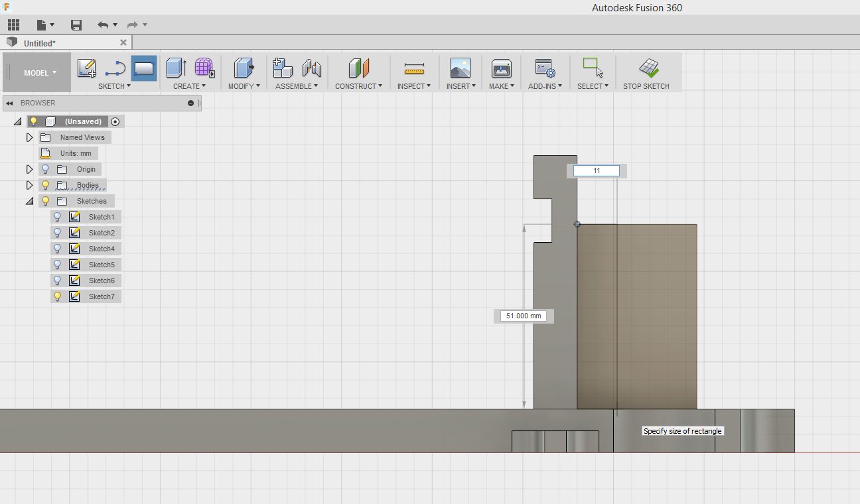Switch to the Untitled* document tab
Screen dimensions: 860x504
[x=40, y=43]
